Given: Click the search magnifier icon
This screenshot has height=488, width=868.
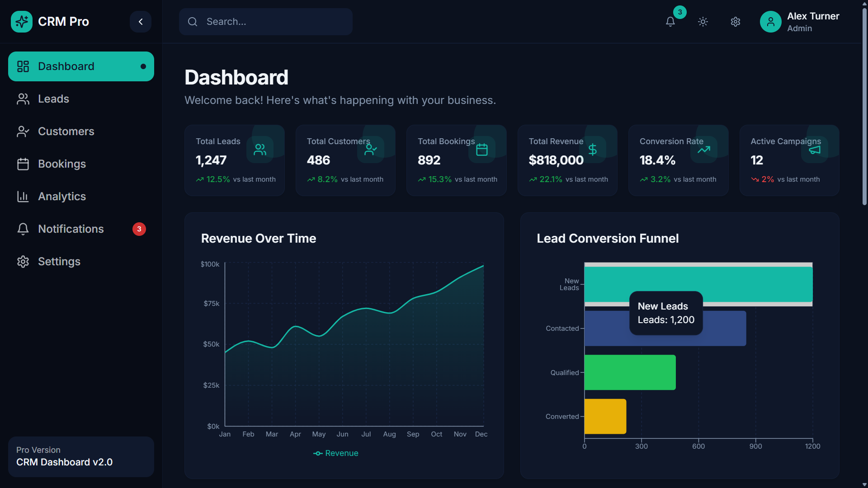Looking at the screenshot, I should coord(193,22).
